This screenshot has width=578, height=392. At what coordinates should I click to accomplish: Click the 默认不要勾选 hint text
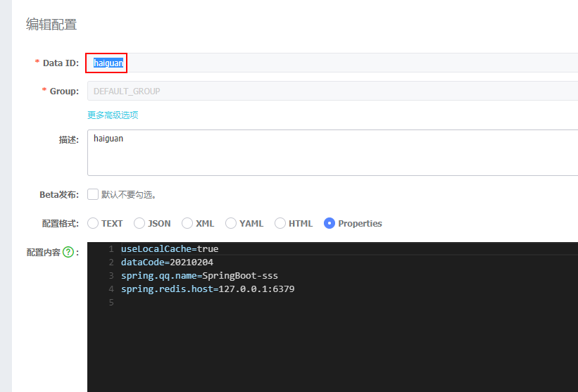click(129, 194)
